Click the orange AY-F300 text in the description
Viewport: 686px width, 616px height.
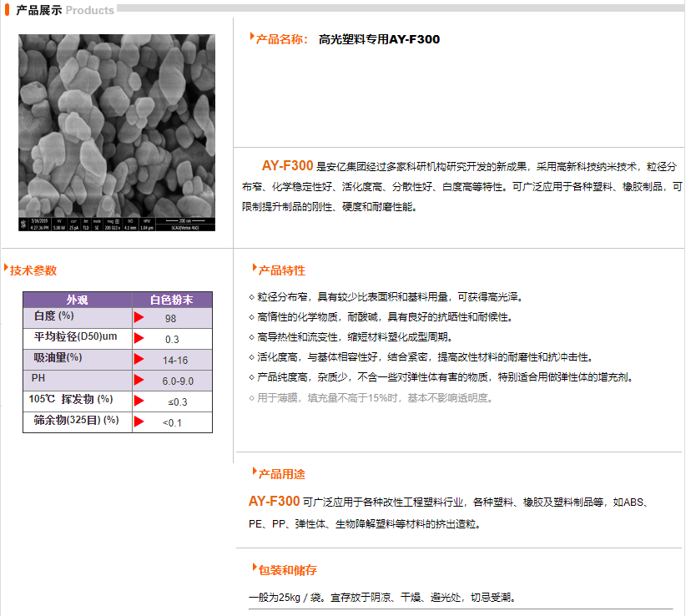[x=287, y=166]
